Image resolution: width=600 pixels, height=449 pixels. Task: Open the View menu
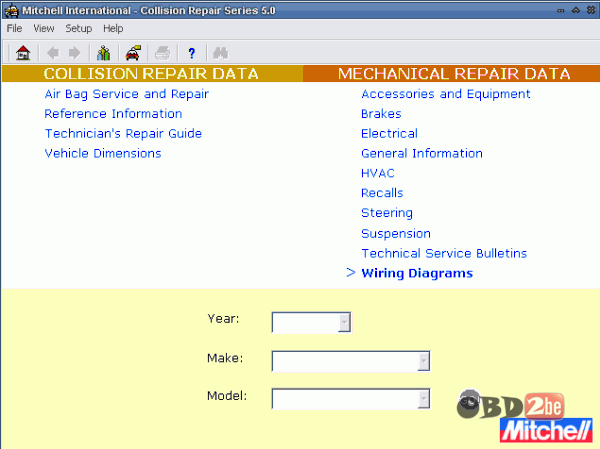tap(44, 28)
